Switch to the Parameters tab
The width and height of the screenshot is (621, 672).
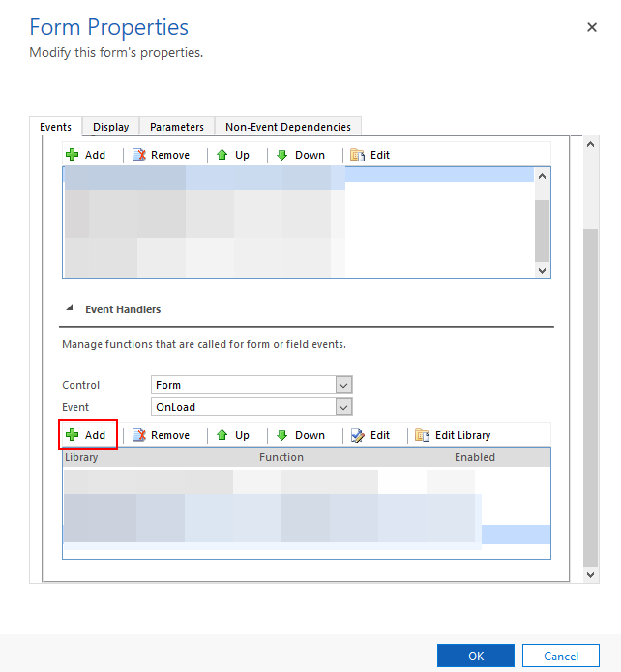(177, 127)
